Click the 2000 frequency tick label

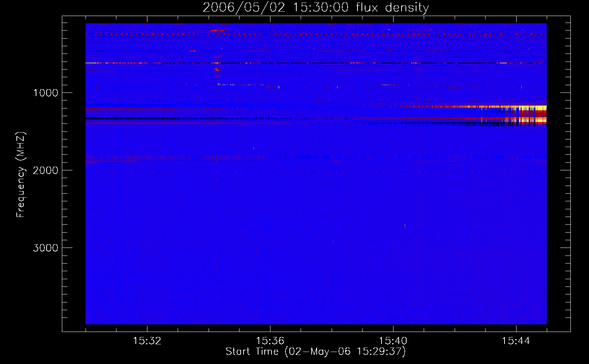point(46,170)
